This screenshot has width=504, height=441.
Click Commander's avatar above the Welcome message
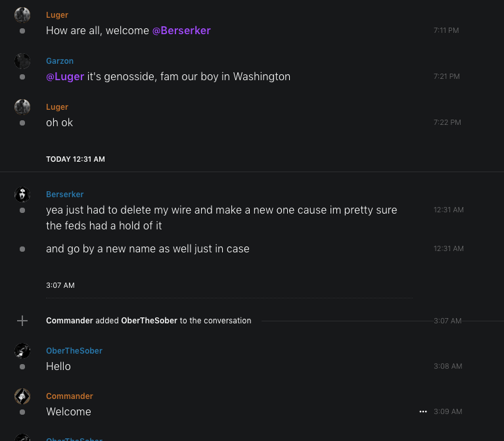click(22, 396)
